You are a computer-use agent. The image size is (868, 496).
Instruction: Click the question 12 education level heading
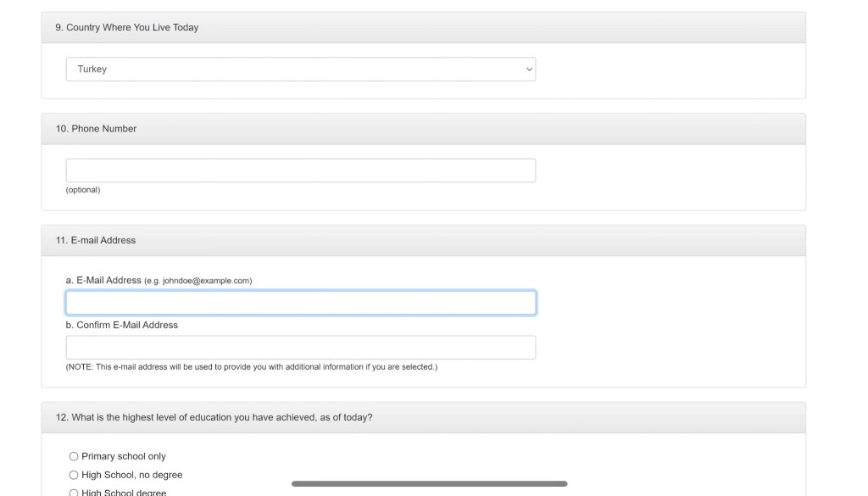pyautogui.click(x=214, y=418)
